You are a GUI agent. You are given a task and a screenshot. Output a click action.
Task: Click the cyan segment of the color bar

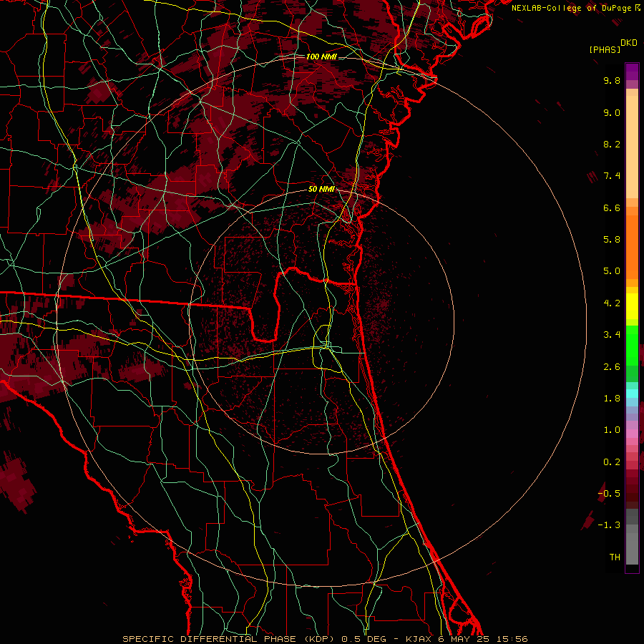coord(632,394)
